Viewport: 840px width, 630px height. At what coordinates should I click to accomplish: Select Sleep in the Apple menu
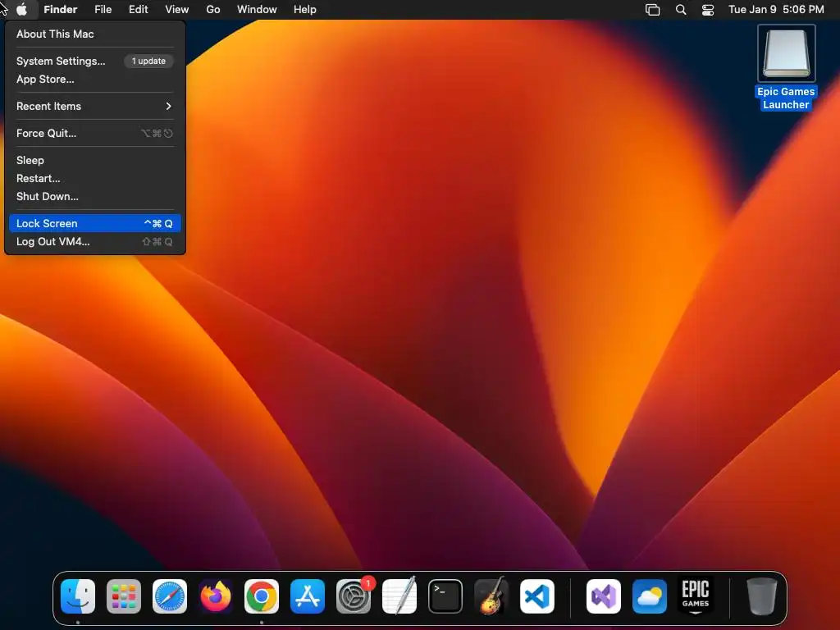click(95, 160)
